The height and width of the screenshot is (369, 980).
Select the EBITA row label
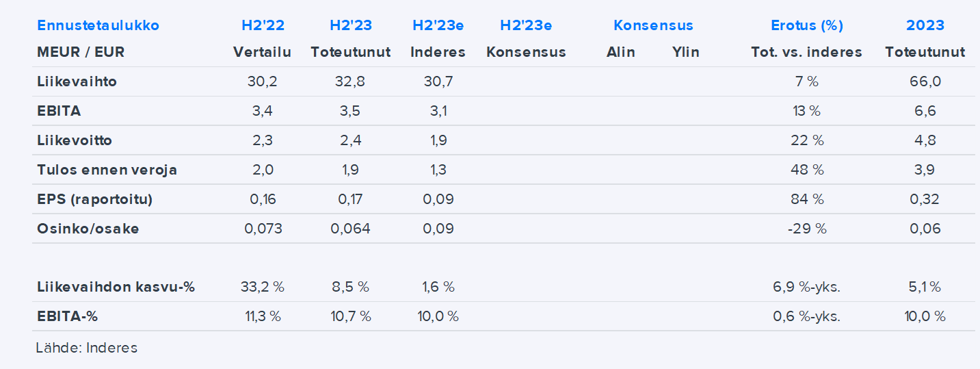(x=59, y=111)
